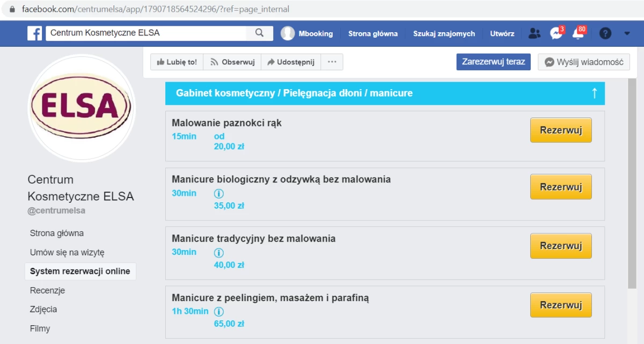
Task: Click the ELSA page profile picture
Action: tap(82, 107)
